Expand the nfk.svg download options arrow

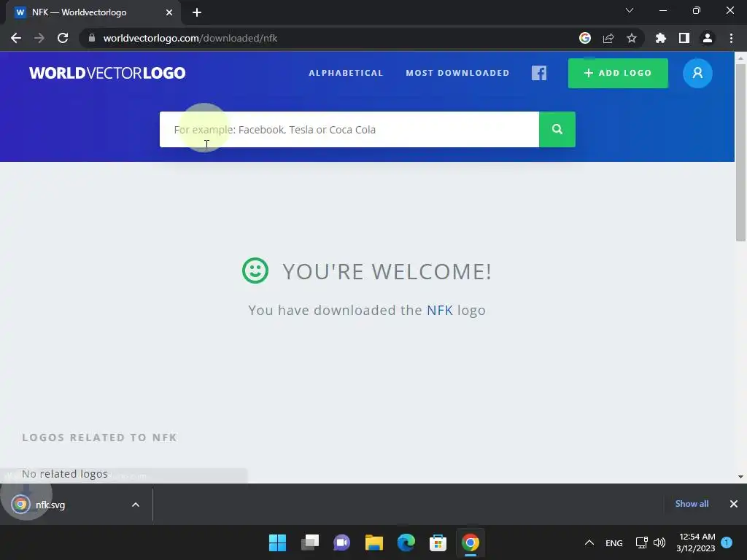tap(136, 505)
